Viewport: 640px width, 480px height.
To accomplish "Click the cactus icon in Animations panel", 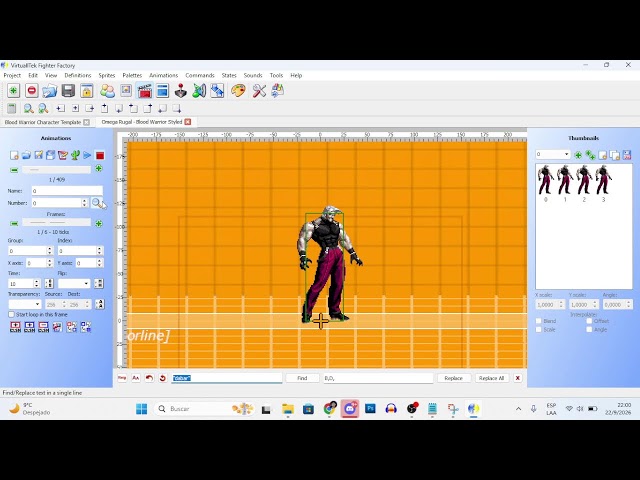I will click(75, 155).
